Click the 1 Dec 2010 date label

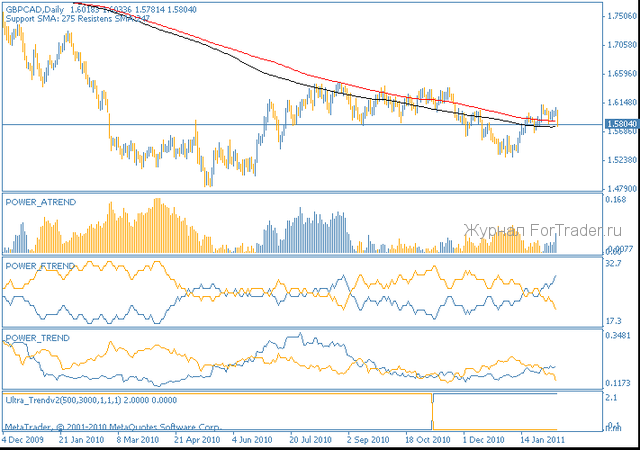(x=483, y=440)
